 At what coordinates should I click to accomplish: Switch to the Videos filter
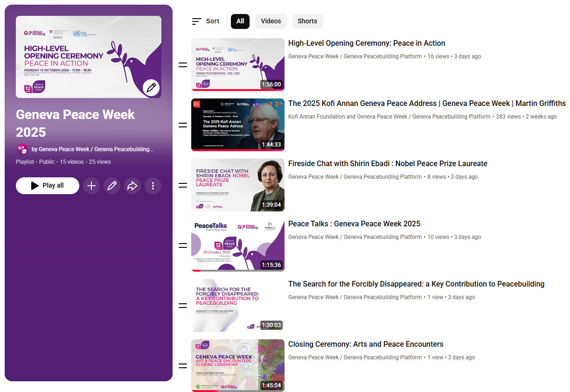(x=271, y=21)
